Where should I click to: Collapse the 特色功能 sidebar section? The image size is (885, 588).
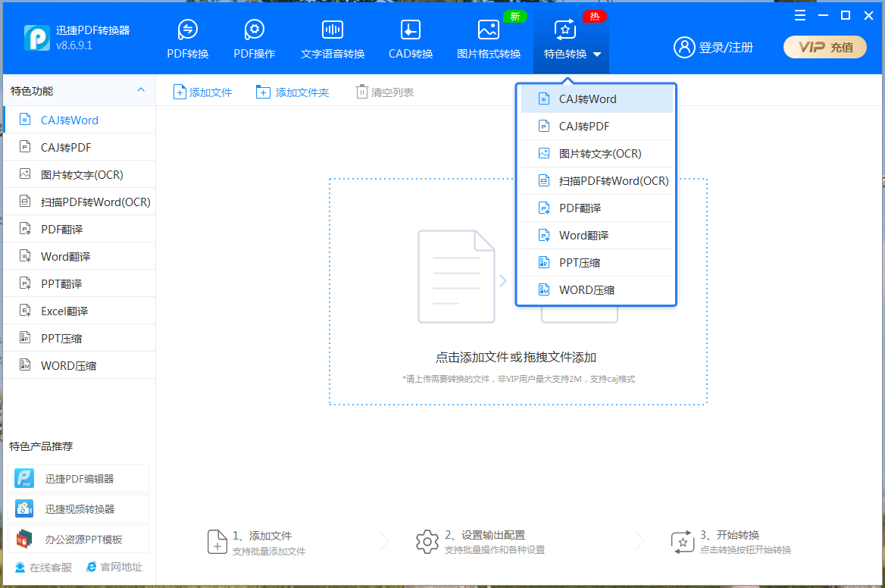[x=140, y=90]
